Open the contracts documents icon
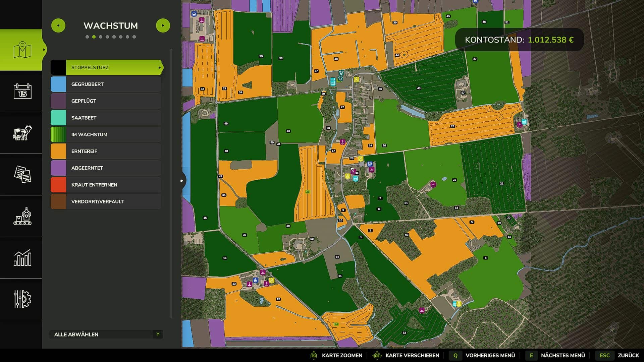 [22, 174]
